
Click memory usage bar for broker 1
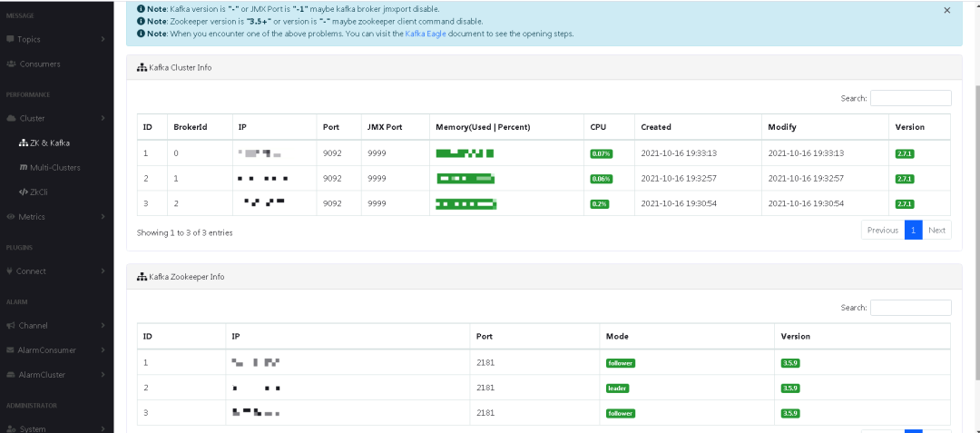465,179
